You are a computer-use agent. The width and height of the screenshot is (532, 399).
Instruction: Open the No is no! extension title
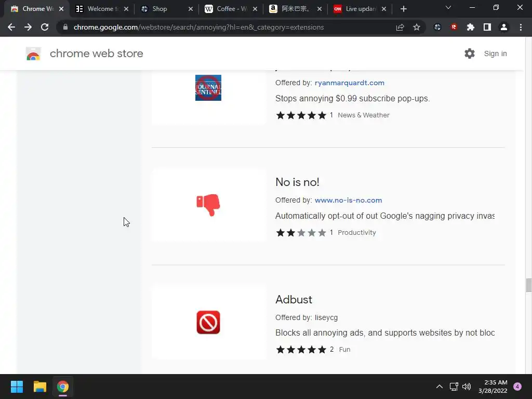pos(297,182)
